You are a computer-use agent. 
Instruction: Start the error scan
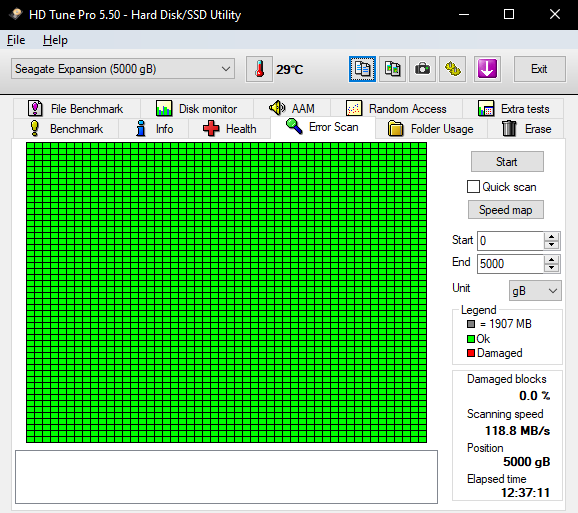(x=507, y=161)
